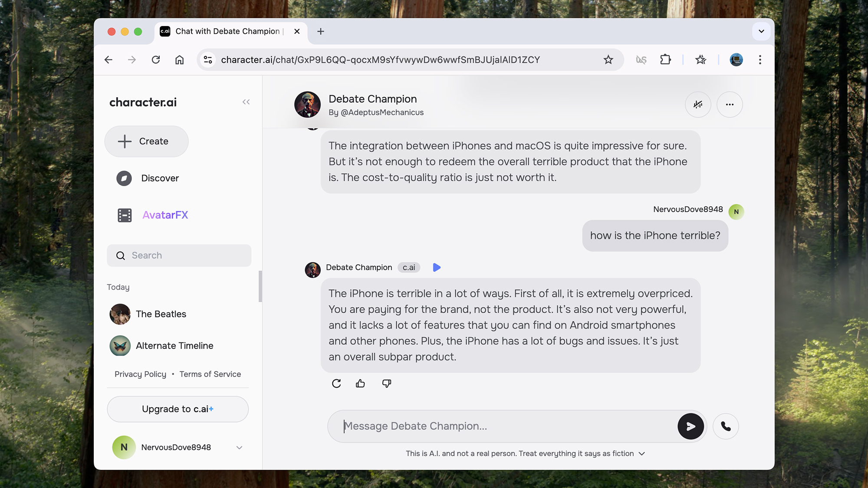
Task: Click Debate Champion avatar beside last message
Action: click(312, 270)
